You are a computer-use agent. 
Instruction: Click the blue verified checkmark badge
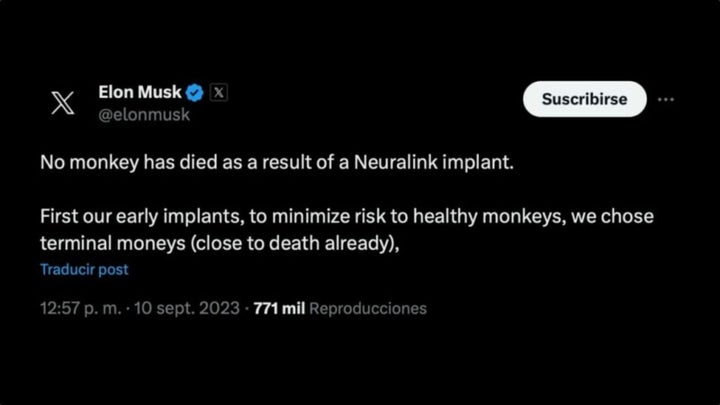(x=195, y=93)
